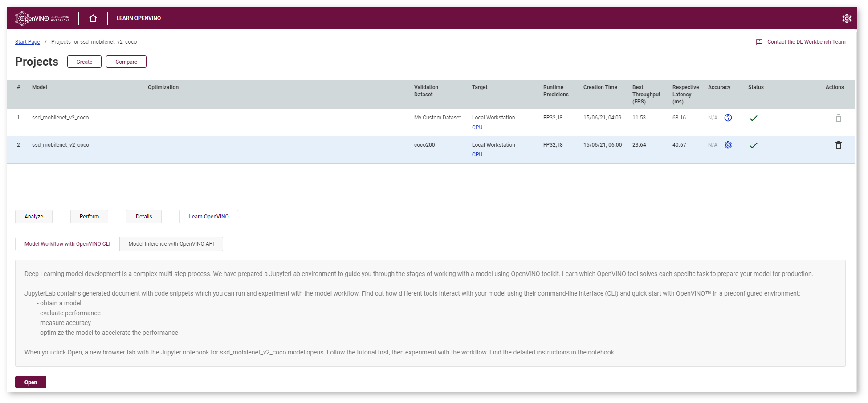This screenshot has height=403, width=868.
Task: Delete the coco200 project
Action: (x=839, y=145)
